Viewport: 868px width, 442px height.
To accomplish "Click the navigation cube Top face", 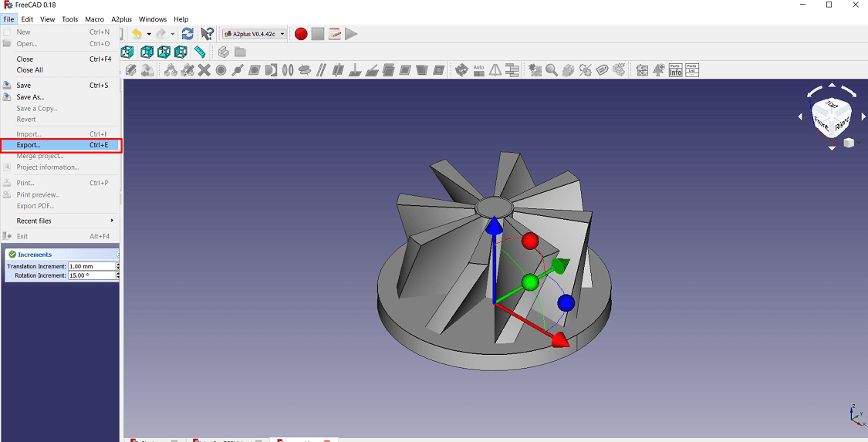I will point(832,105).
